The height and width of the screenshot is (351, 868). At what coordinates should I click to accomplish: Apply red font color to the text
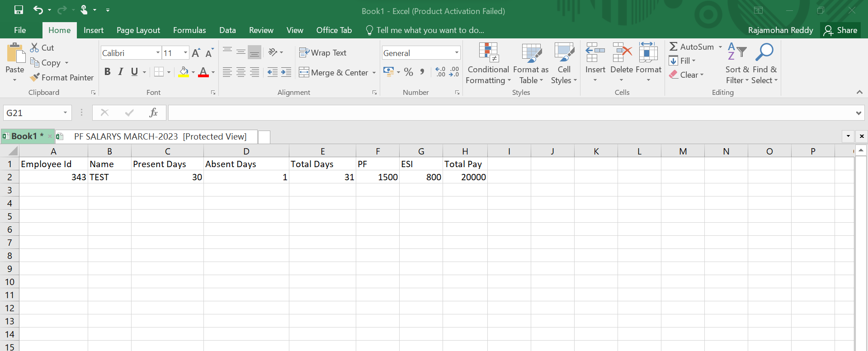203,72
